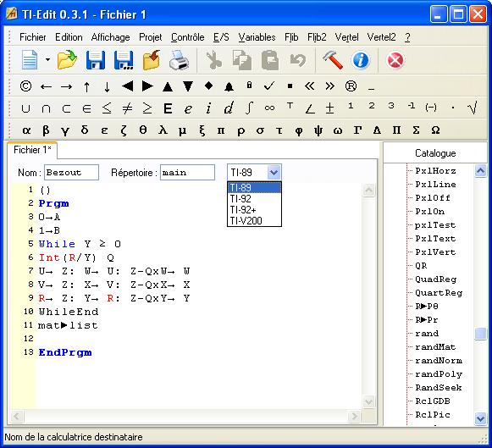
Task: Insert the Greek theta letter
Action: tap(143, 130)
